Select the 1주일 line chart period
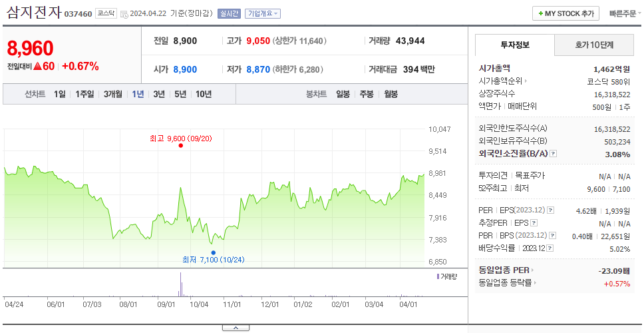Viewport: 644px width, 333px height. (84, 94)
